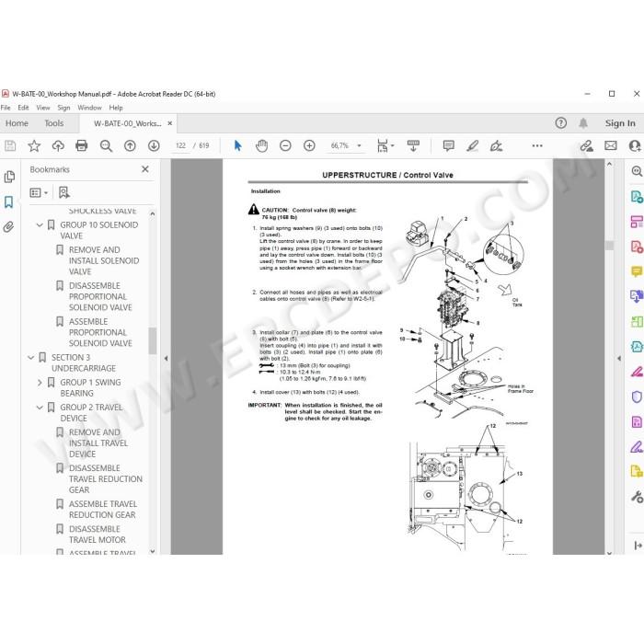Screen dimensions: 644x644
Task: Zoom out with minus icon
Action: tap(285, 145)
